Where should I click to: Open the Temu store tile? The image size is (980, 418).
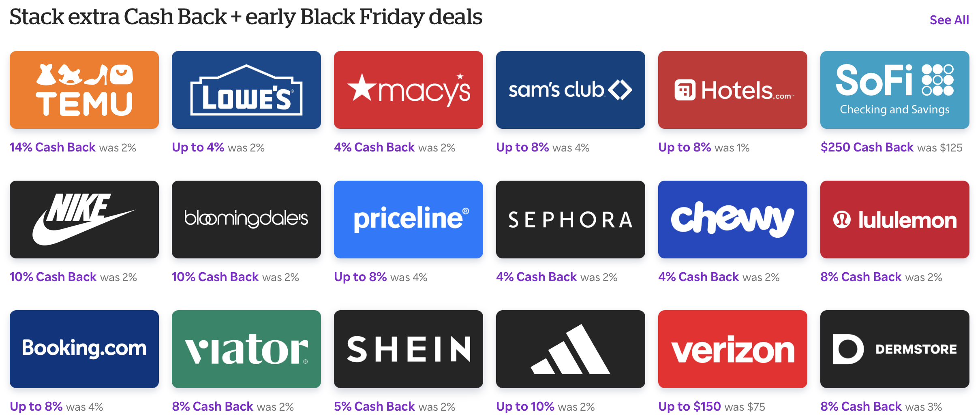coord(84,90)
